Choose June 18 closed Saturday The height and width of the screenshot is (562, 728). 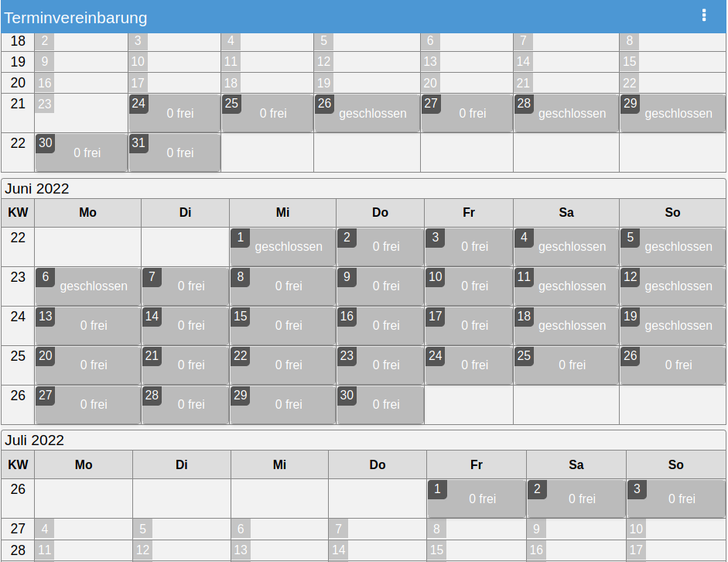(566, 326)
